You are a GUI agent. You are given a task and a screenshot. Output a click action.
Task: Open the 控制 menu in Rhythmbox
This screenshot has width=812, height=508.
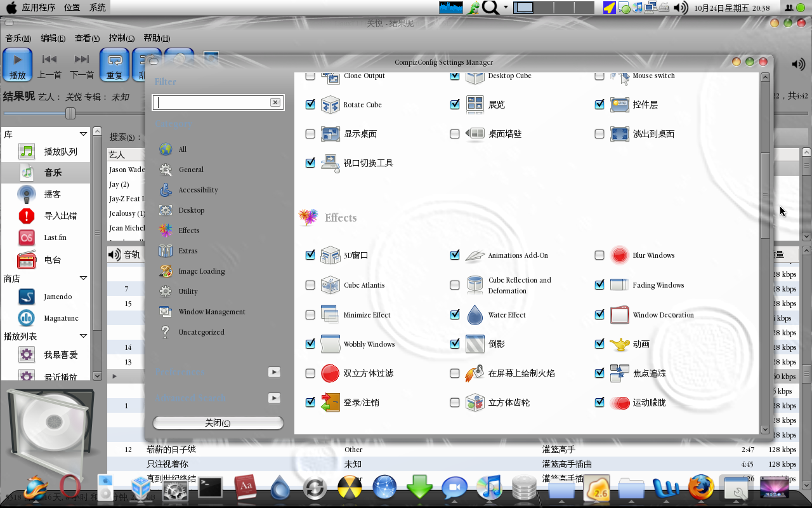pyautogui.click(x=122, y=38)
